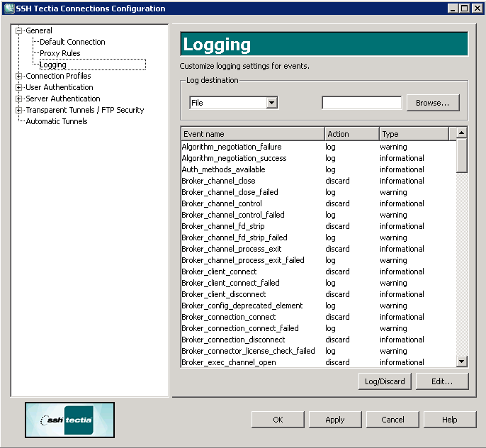Close the SSH Tectia configuration window
The height and width of the screenshot is (448, 486).
coord(477,9)
